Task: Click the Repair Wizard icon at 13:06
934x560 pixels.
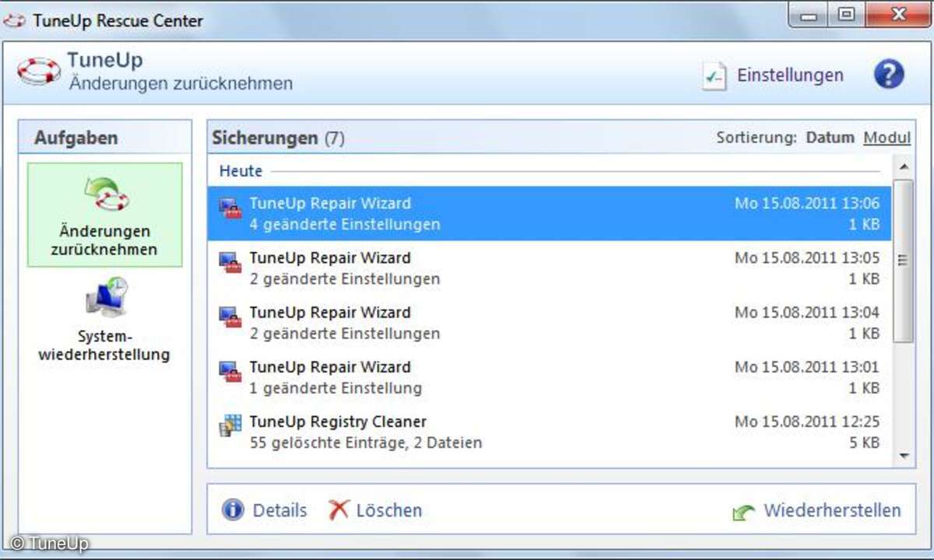Action: tap(230, 208)
